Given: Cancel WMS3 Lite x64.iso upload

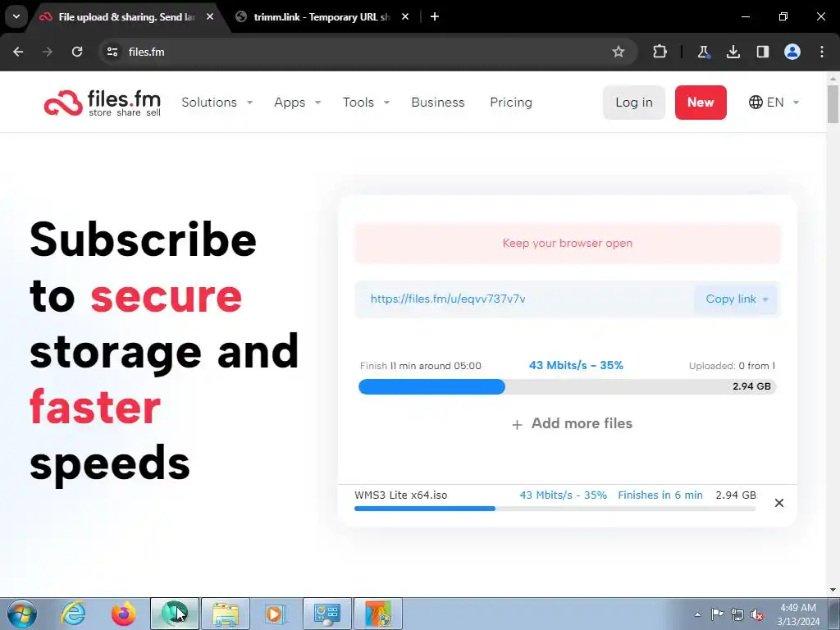Looking at the screenshot, I should pos(779,503).
